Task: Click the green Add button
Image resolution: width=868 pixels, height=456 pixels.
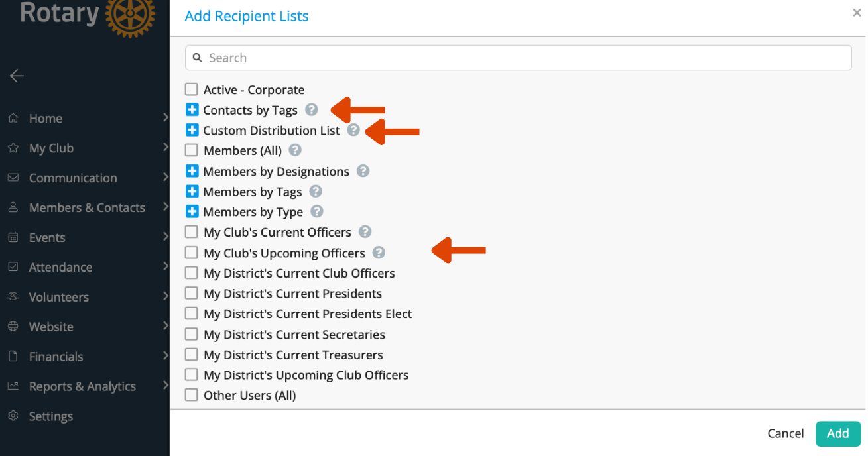Action: coord(838,433)
